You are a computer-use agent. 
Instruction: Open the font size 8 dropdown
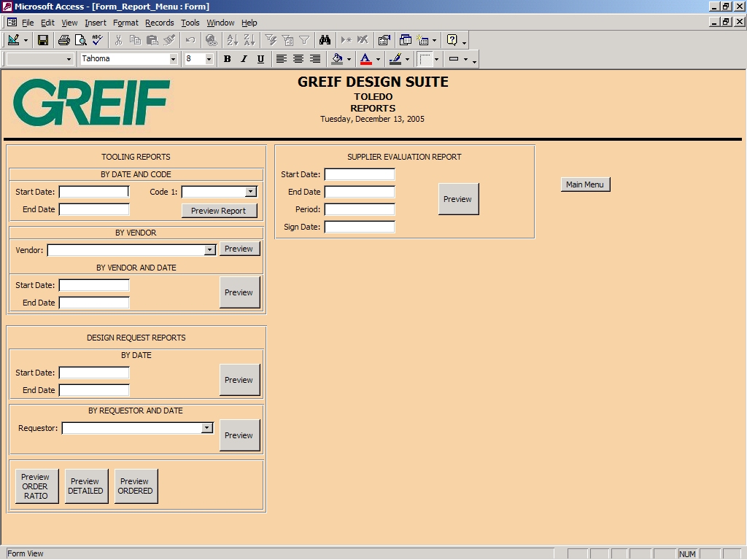click(x=209, y=59)
